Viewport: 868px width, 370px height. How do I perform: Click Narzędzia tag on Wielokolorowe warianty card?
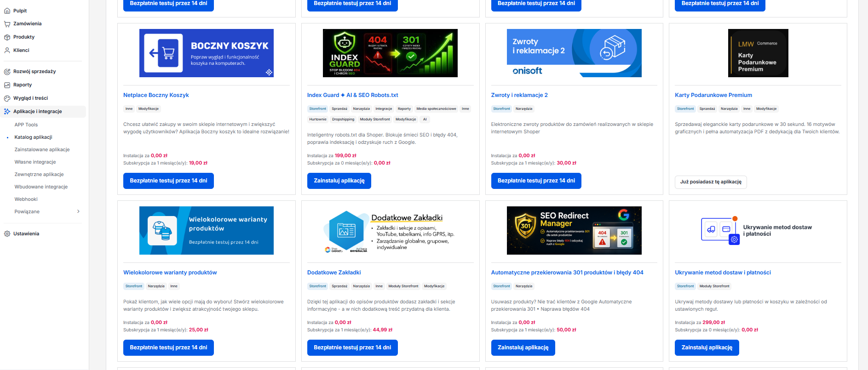(156, 286)
